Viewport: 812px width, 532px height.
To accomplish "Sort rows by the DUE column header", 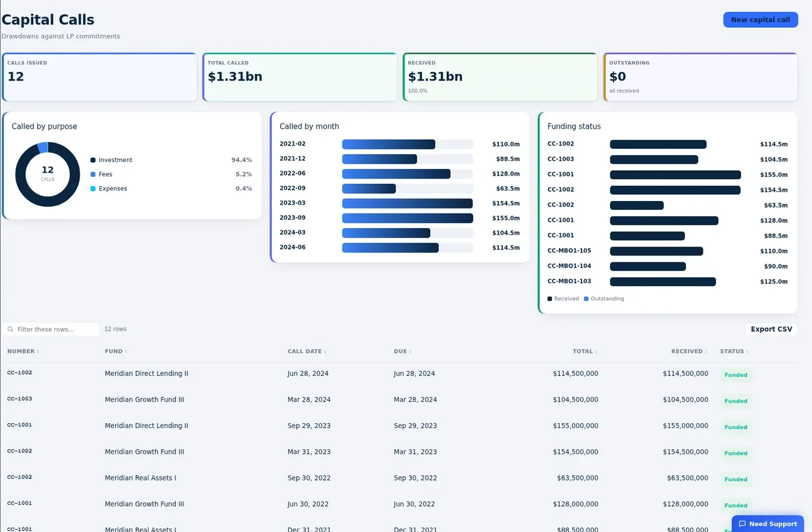I will [402, 351].
